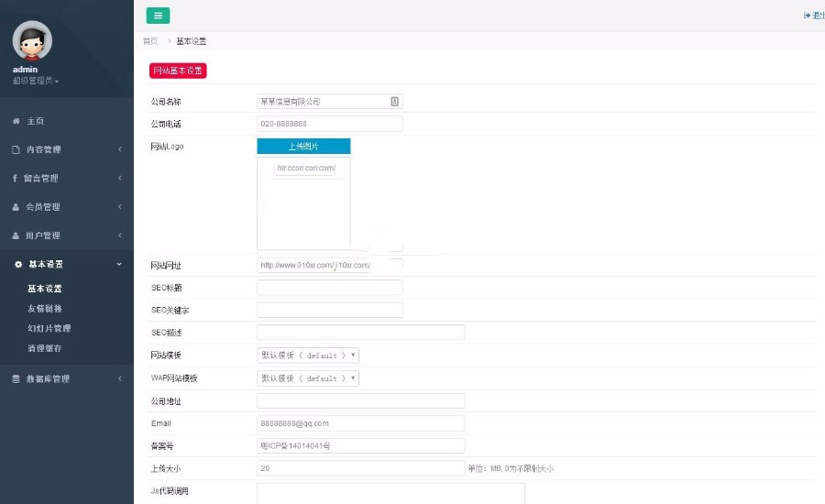Click the document icon beside 内容管理
The image size is (825, 504).
point(16,149)
